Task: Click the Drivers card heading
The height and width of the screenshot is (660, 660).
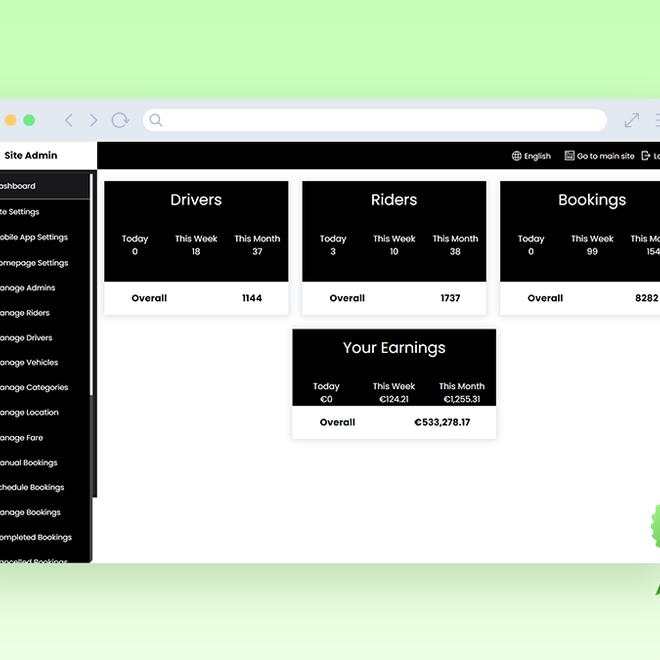Action: [x=196, y=200]
